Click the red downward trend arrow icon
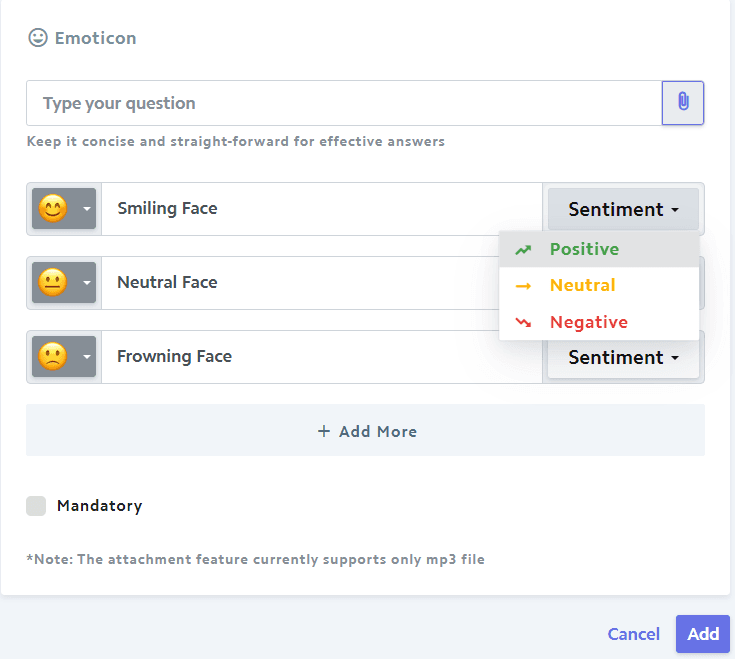 coord(523,322)
